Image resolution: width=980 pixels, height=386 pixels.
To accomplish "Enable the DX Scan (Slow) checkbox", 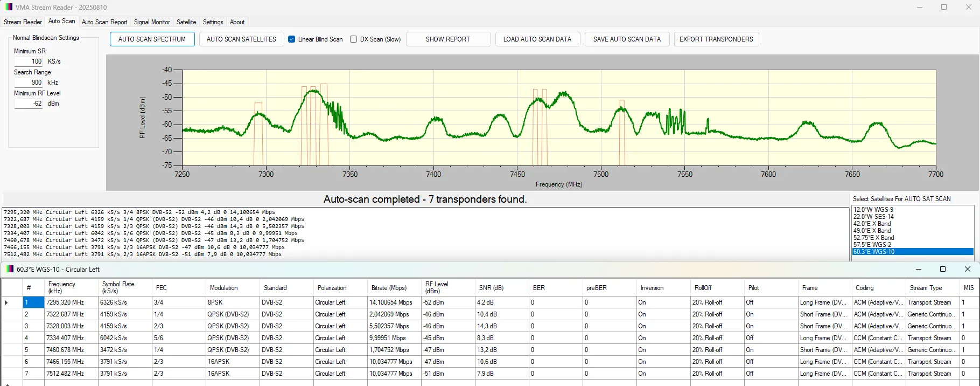I will (354, 39).
